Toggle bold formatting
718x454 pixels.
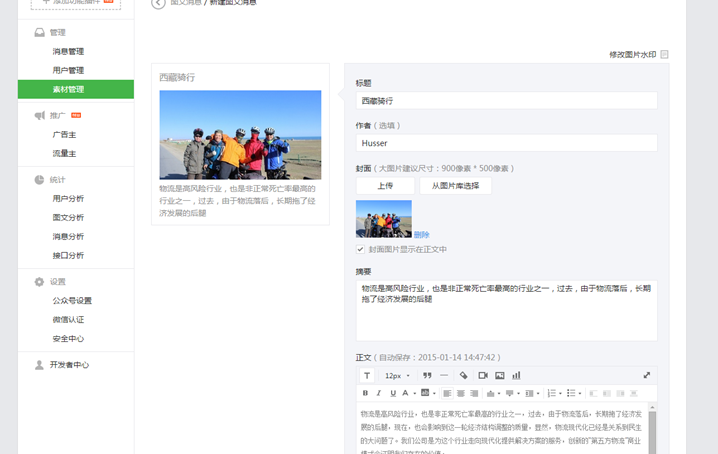click(365, 393)
